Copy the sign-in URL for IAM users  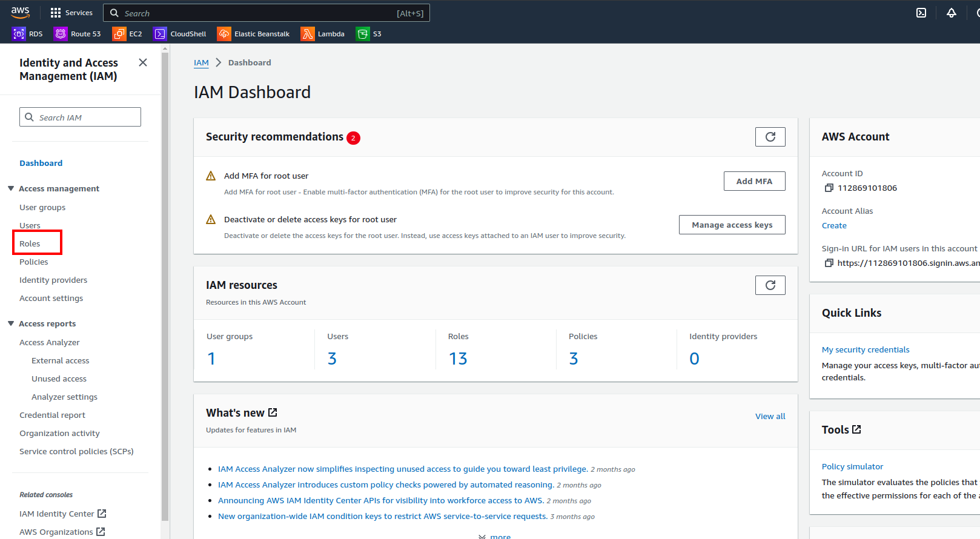tap(829, 263)
